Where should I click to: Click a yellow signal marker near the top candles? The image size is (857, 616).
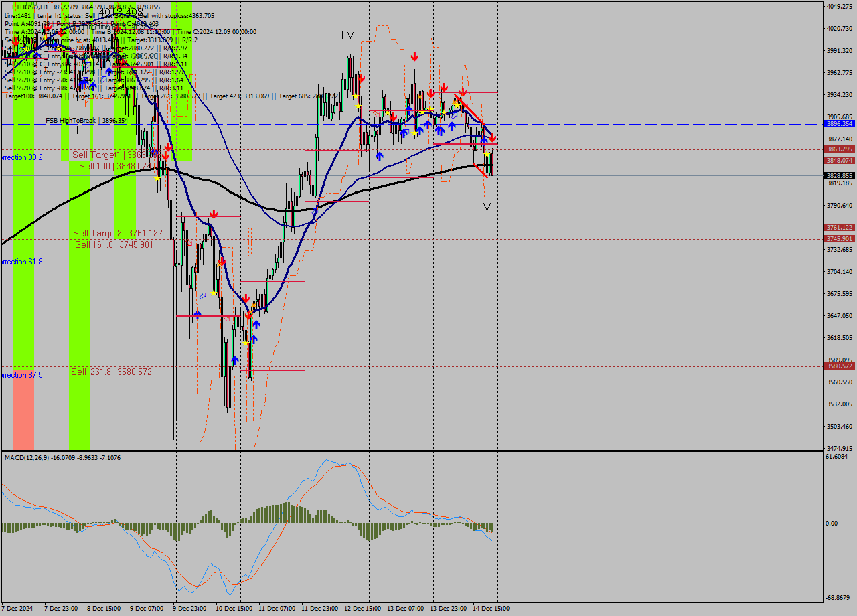pos(357,96)
